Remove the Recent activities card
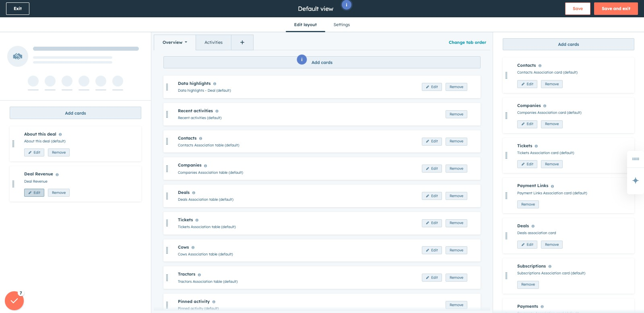Viewport: 644px width, 313px height. coord(456,114)
